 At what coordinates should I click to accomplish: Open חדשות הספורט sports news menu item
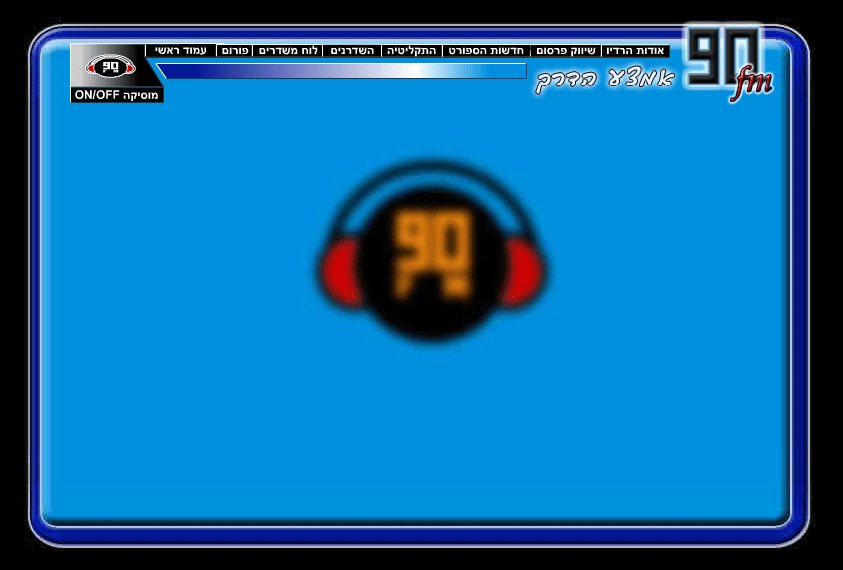486,51
